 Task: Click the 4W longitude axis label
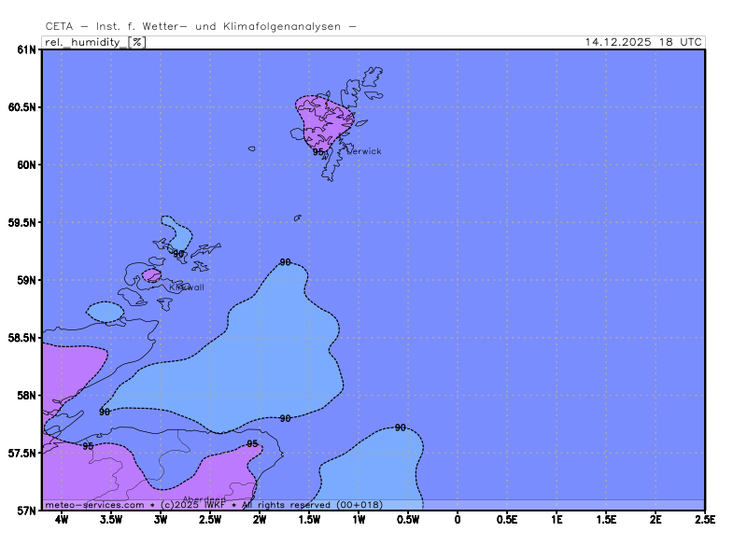[62, 520]
